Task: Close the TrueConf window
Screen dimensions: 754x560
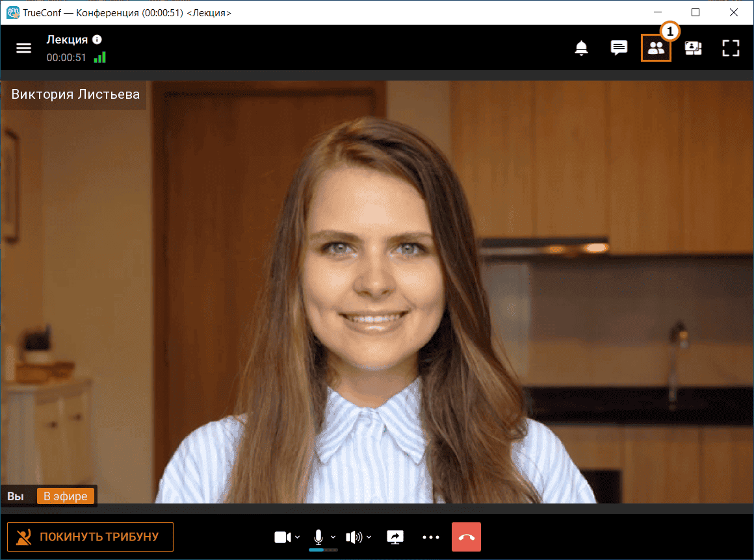Action: coord(733,12)
